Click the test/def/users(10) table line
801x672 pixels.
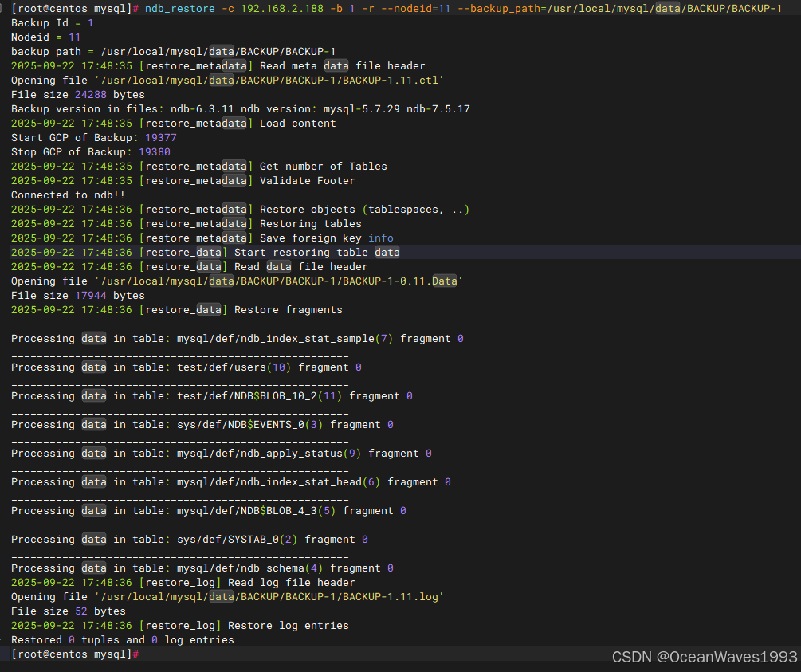coord(187,367)
